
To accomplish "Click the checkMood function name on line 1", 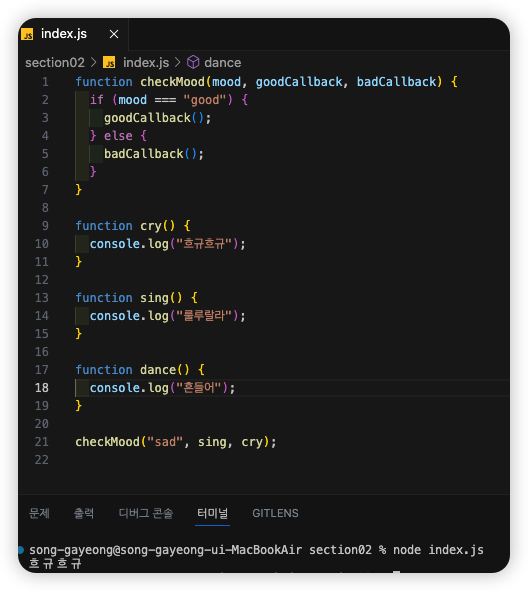I will [172, 82].
